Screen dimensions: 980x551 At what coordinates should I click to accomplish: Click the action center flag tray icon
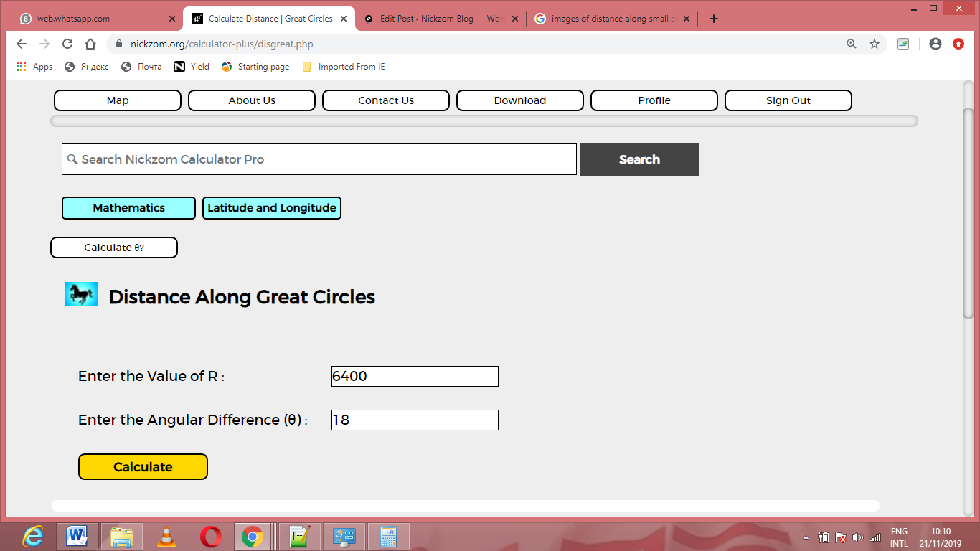tap(841, 537)
